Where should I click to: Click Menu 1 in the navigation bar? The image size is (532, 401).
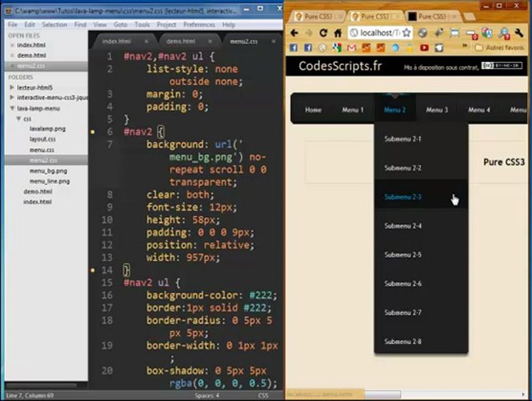click(353, 110)
